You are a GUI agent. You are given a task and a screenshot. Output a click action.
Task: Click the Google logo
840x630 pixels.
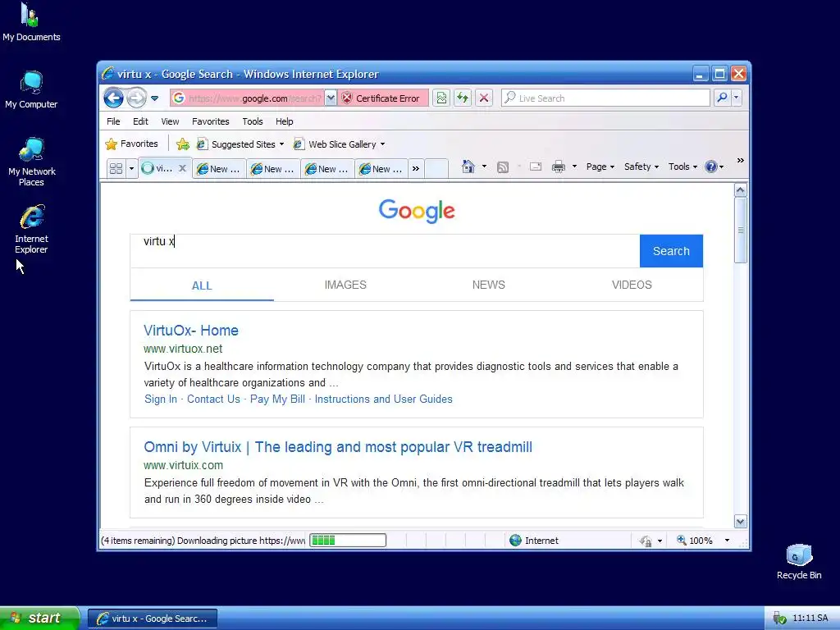(x=417, y=211)
